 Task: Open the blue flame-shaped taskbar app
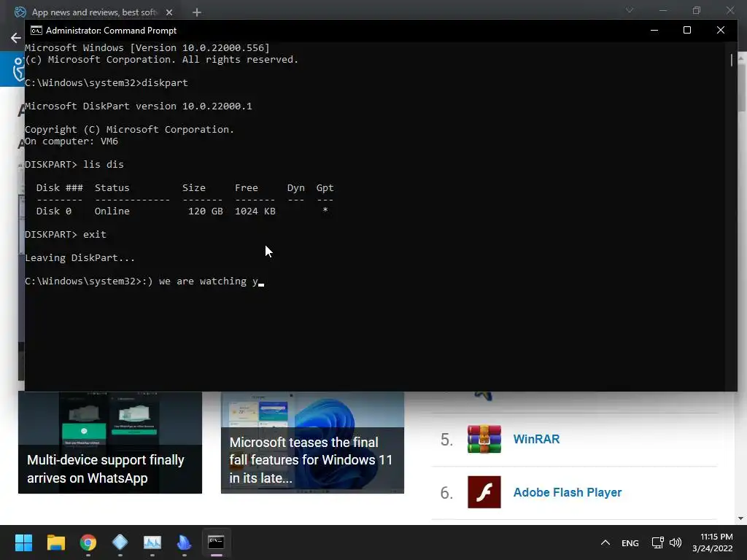[185, 542]
